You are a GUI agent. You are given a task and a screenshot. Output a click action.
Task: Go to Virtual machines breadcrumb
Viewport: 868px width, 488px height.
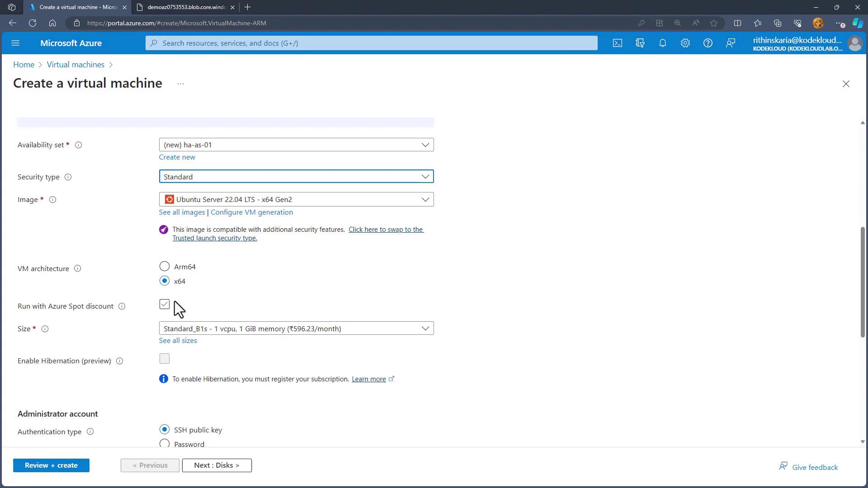pyautogui.click(x=75, y=65)
